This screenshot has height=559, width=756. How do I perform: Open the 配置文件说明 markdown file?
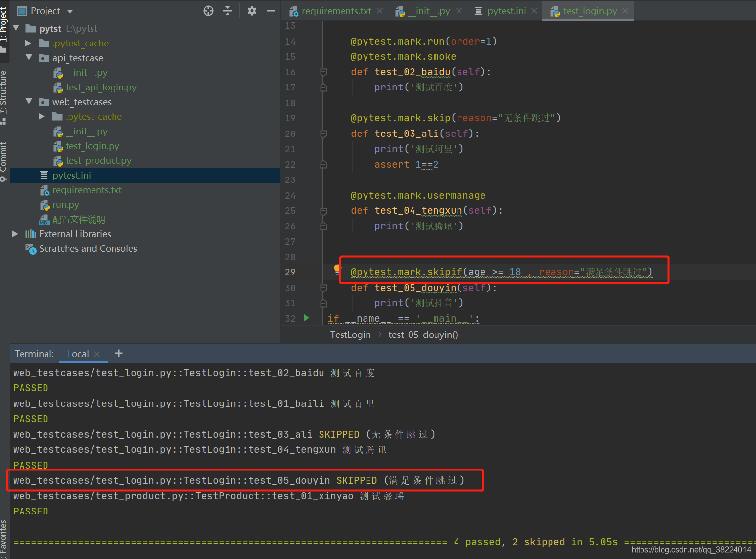click(x=79, y=219)
